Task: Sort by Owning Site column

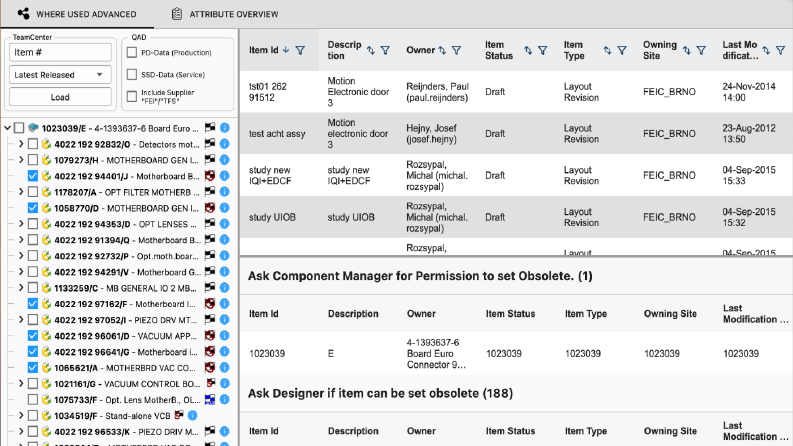Action: (x=687, y=50)
